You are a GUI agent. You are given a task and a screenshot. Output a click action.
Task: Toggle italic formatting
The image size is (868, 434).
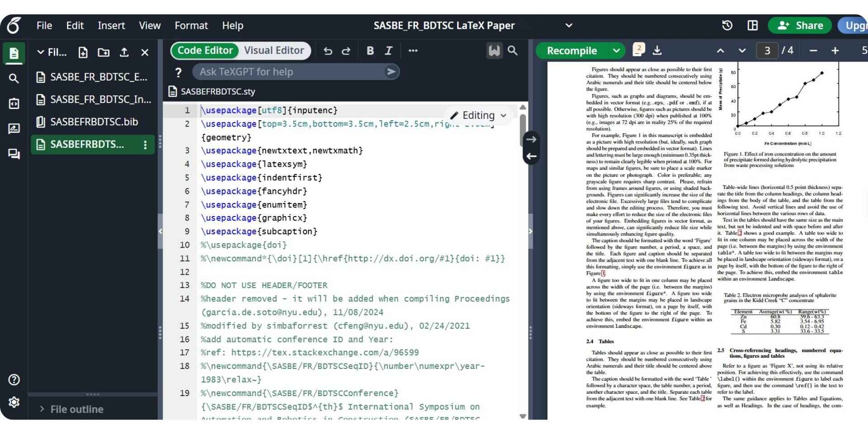tap(388, 51)
